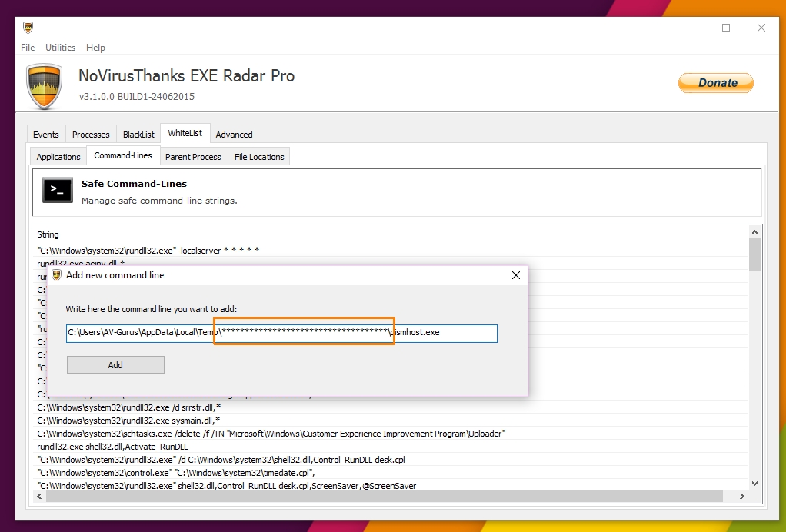Switch to the Events tab
Screen dimensions: 786x532
pos(45,135)
